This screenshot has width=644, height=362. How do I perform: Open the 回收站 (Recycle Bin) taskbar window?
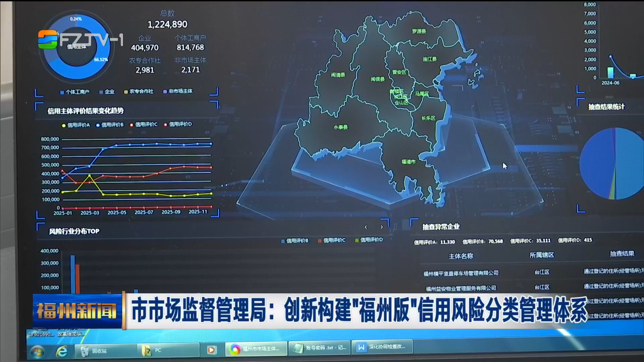[99, 351]
